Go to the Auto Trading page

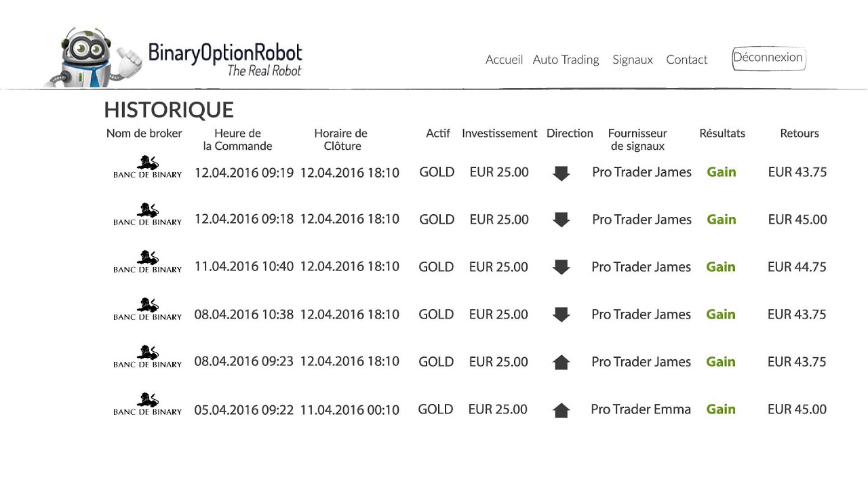(x=566, y=60)
